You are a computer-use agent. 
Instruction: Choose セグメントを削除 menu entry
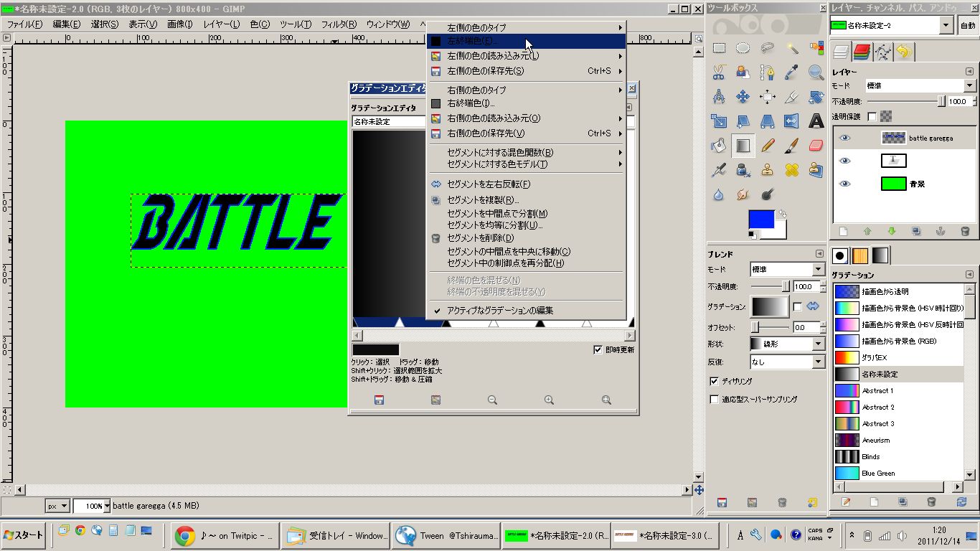coord(526,238)
